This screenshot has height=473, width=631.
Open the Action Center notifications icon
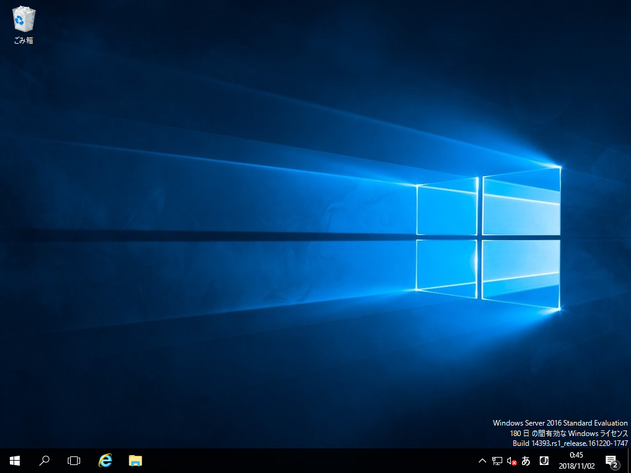[612, 461]
